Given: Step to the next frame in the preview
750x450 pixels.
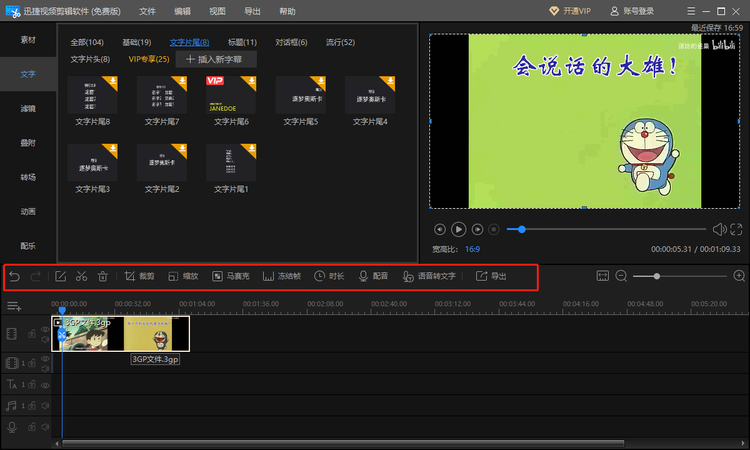Looking at the screenshot, I should click(x=477, y=230).
